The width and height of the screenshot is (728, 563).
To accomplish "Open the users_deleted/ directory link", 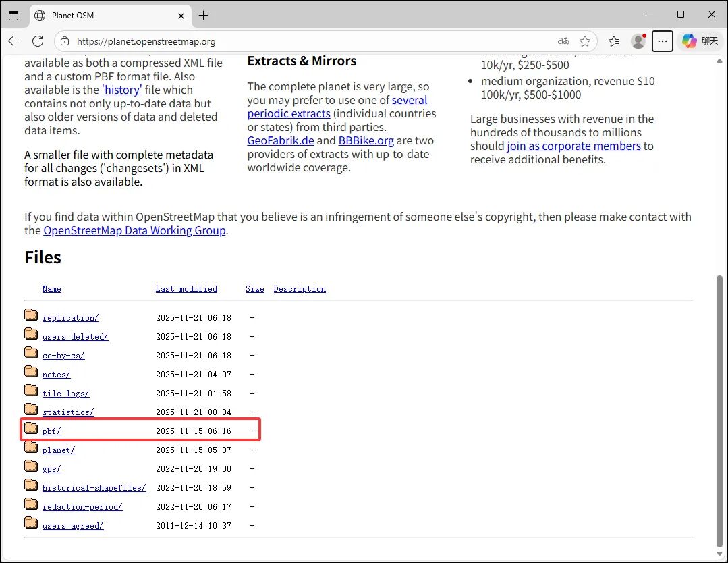I will point(75,337).
